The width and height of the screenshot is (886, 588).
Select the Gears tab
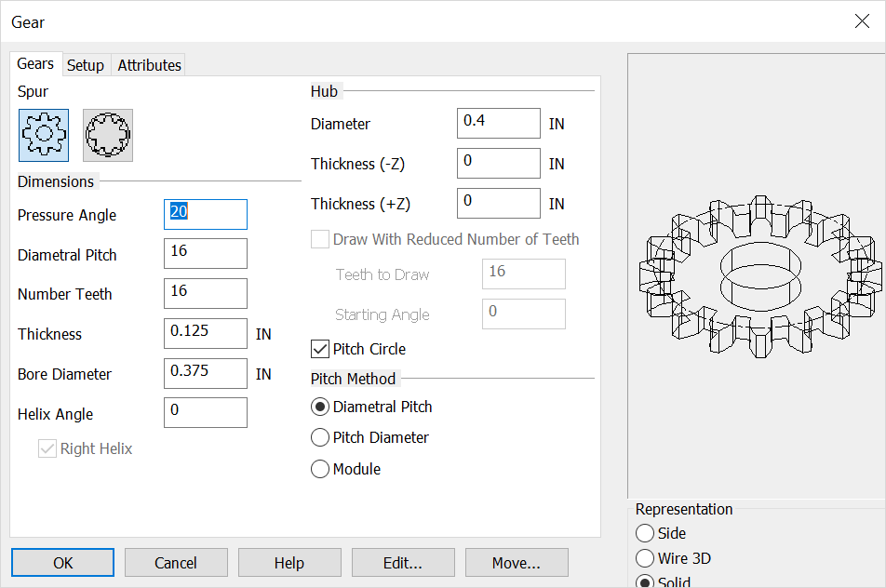(x=35, y=63)
